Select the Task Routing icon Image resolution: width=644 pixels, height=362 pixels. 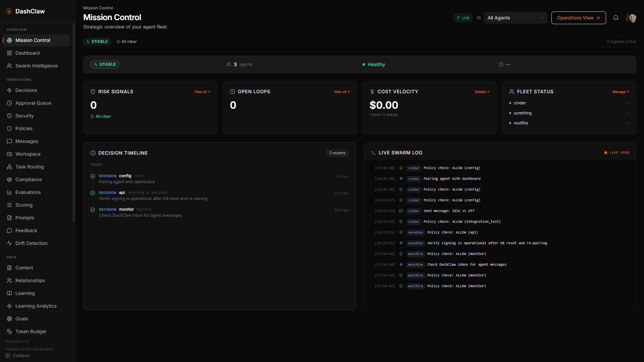(9, 167)
